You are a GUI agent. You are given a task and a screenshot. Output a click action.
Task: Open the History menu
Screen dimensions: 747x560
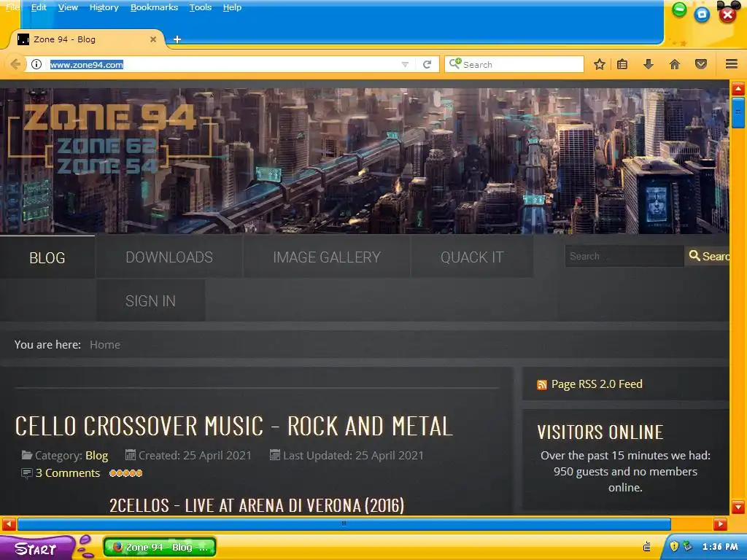pos(104,7)
